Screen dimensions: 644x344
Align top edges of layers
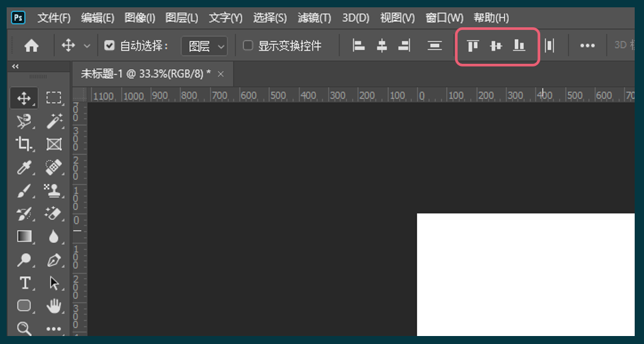[473, 46]
